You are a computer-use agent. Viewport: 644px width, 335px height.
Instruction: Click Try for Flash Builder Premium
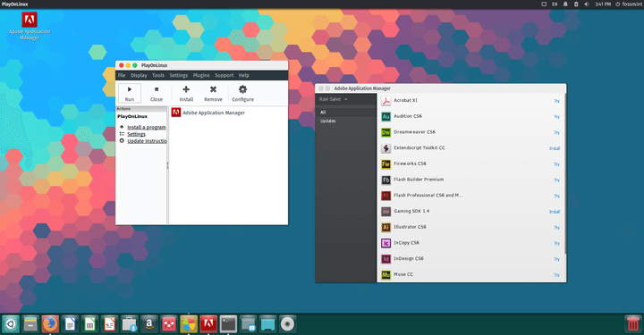pyautogui.click(x=557, y=180)
